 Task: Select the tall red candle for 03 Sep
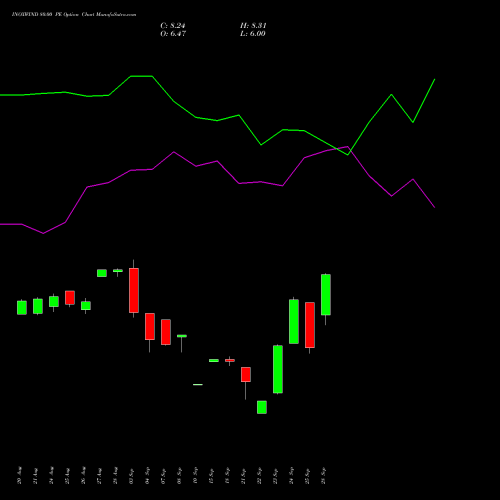[134, 290]
